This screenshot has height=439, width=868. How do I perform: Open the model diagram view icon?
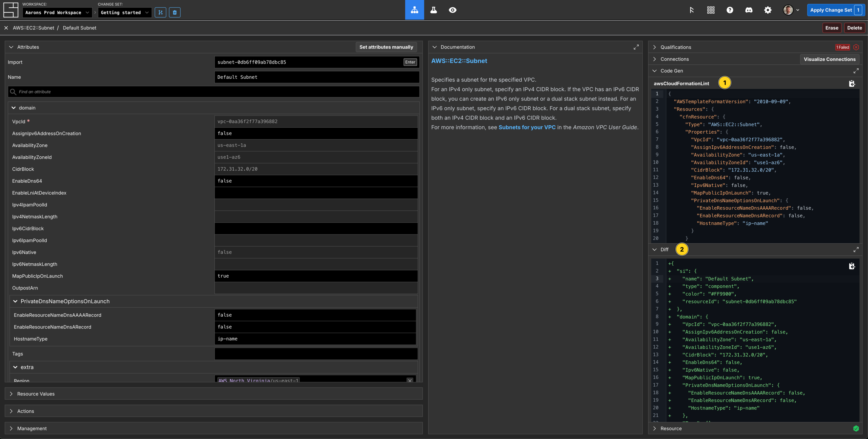[415, 10]
